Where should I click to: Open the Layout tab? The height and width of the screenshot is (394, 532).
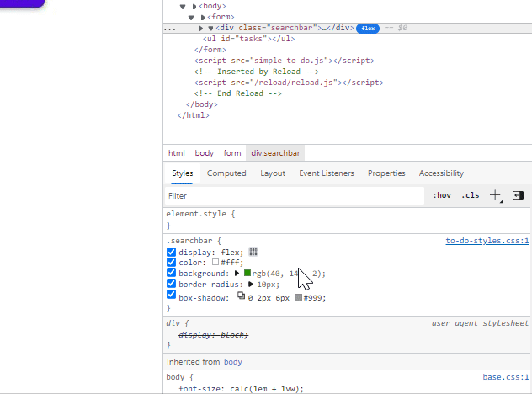[273, 173]
